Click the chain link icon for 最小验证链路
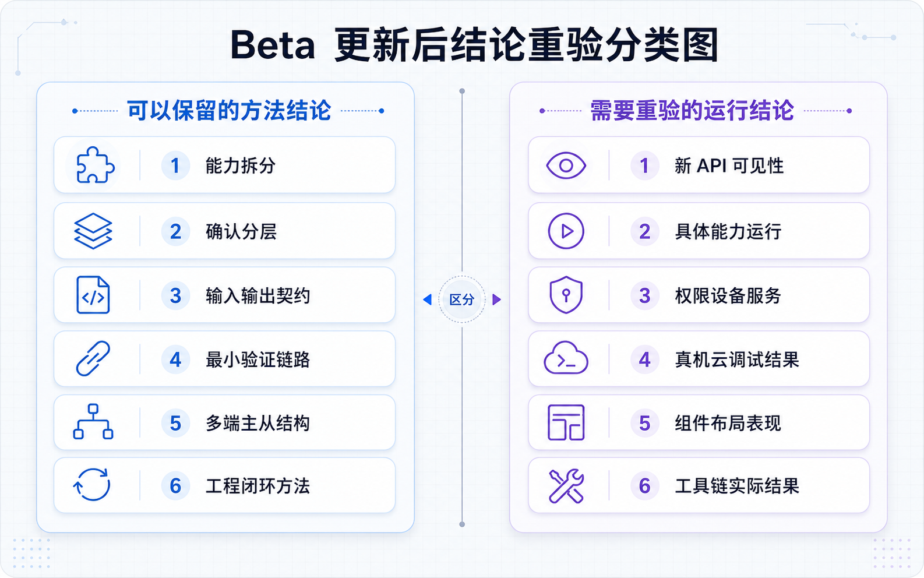 click(93, 358)
